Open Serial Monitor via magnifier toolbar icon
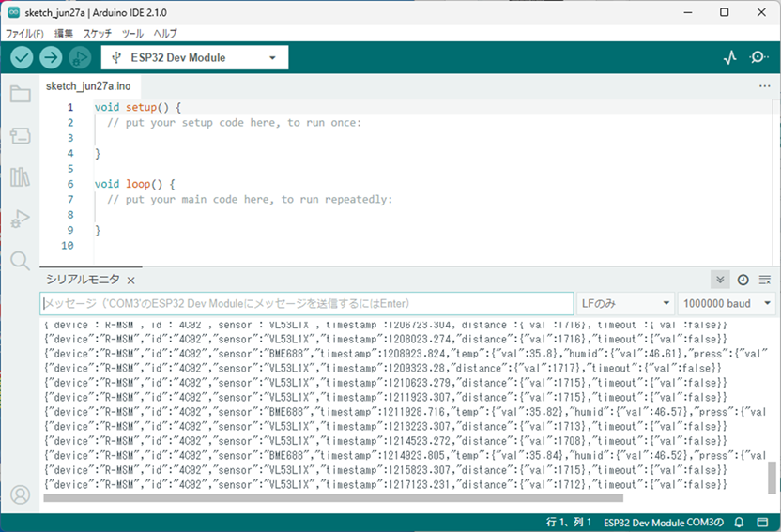 758,57
